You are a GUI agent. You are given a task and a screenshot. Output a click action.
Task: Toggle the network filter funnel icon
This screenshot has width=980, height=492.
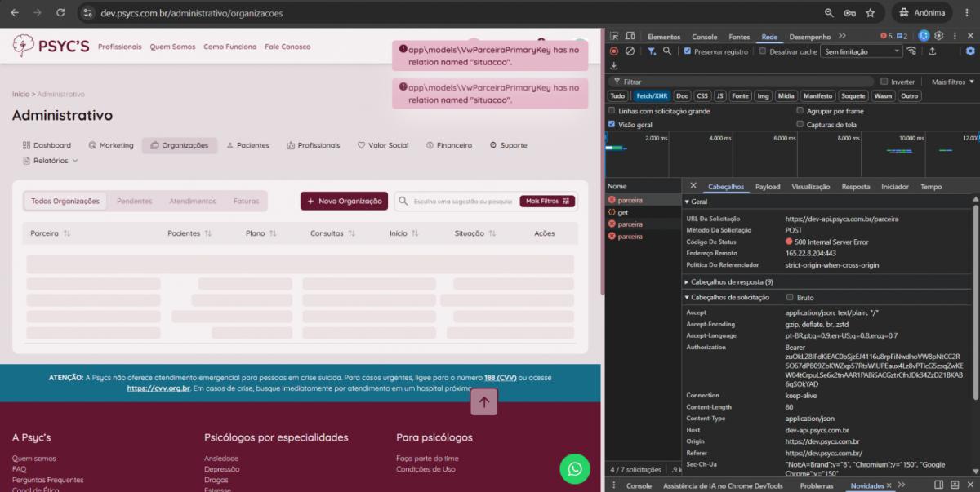pyautogui.click(x=652, y=51)
